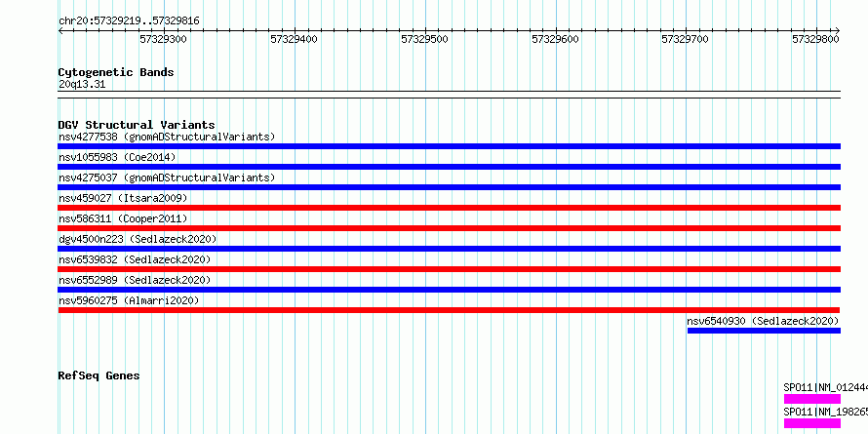This screenshot has height=434, width=868.
Task: Click the red bar under nsv6539832
Action: [x=449, y=269]
